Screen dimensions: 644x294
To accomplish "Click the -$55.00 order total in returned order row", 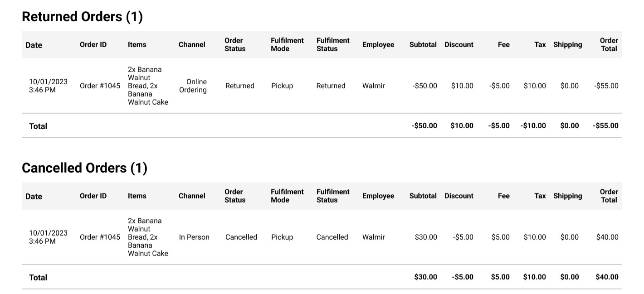I will (x=606, y=86).
